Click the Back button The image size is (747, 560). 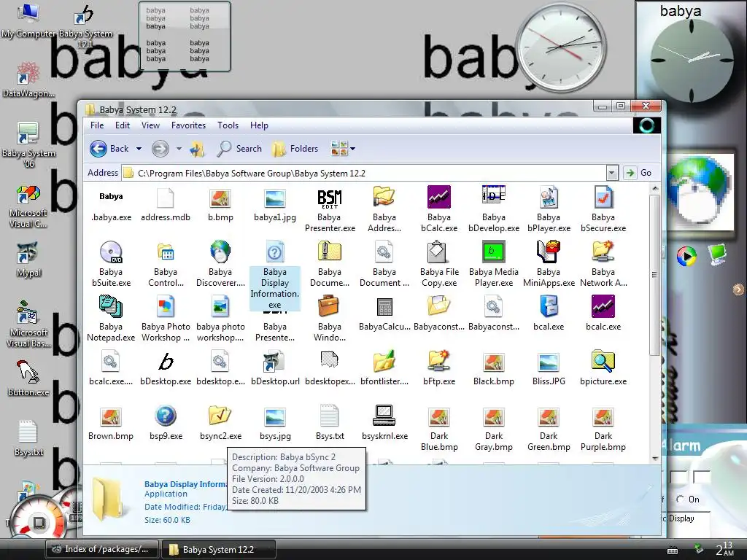(109, 149)
